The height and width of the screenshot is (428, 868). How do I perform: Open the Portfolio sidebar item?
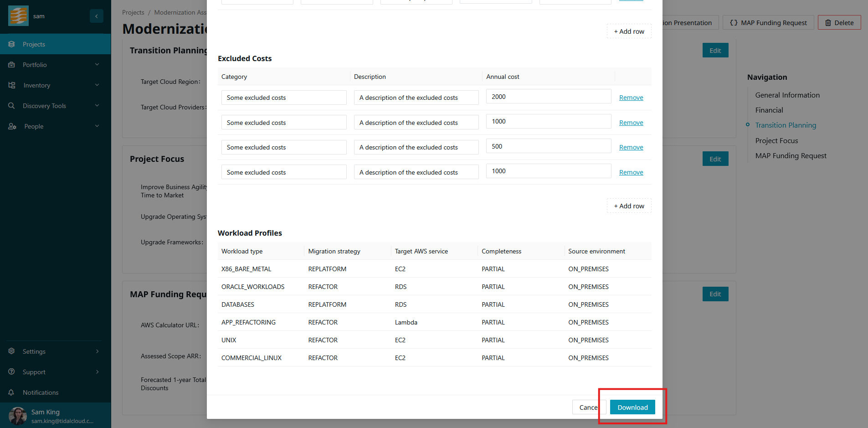pyautogui.click(x=55, y=65)
